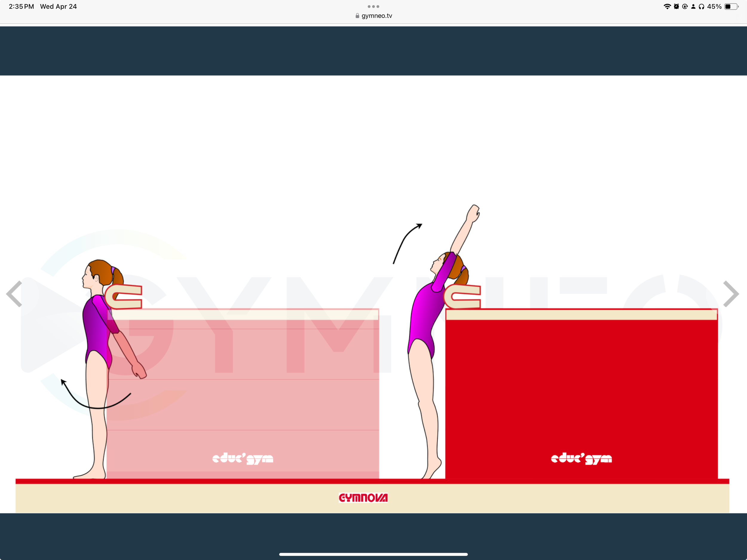Screen dimensions: 747x560
Task: Click the orientation lock status icon
Action: click(685, 6)
